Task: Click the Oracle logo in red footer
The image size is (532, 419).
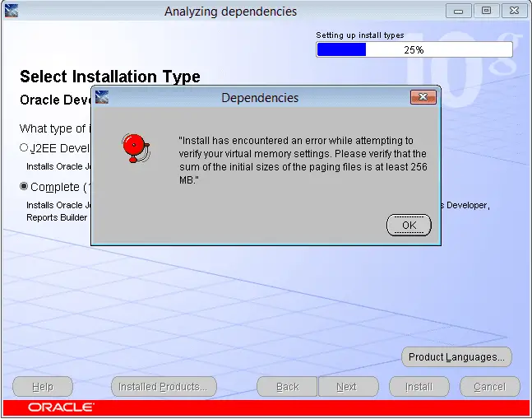Action: tap(61, 407)
